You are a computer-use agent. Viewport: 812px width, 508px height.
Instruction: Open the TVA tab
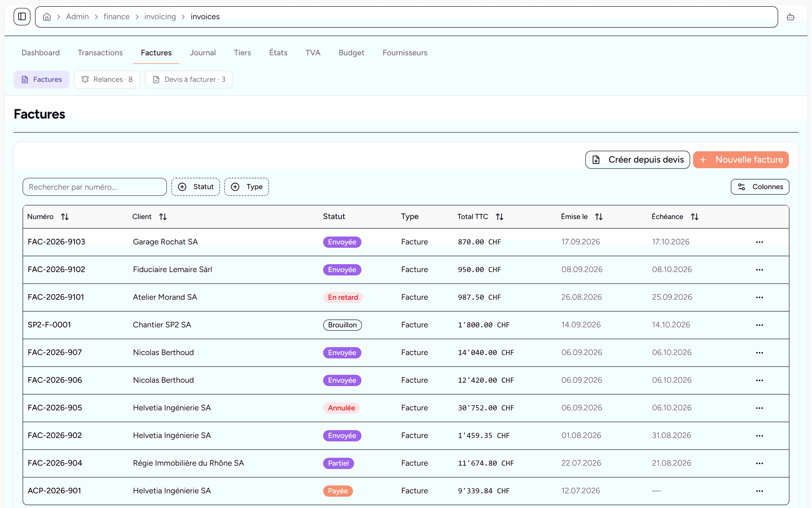(313, 53)
